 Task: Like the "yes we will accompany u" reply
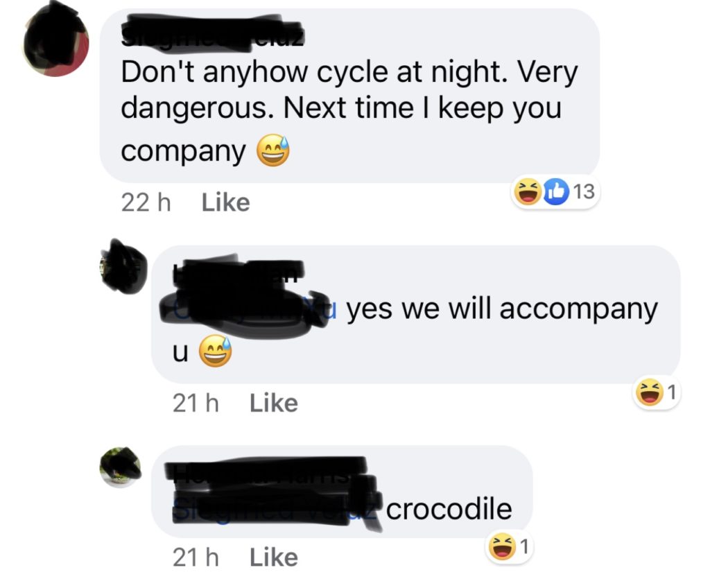tap(273, 403)
